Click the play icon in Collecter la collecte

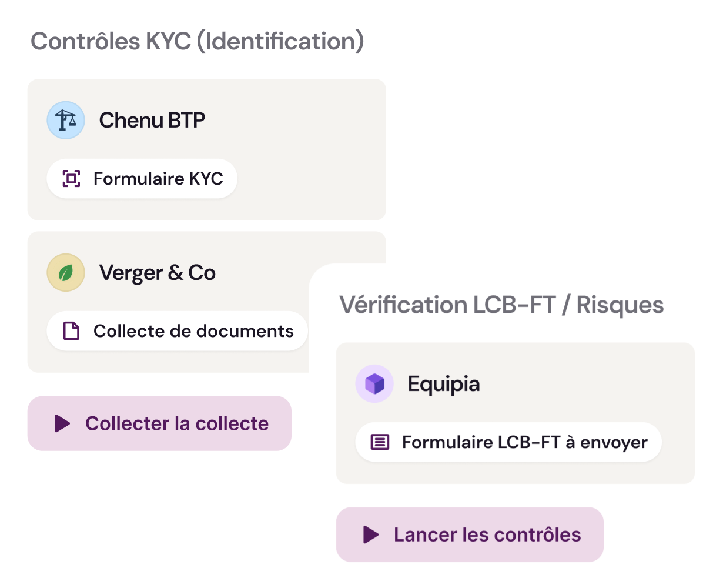tap(62, 423)
